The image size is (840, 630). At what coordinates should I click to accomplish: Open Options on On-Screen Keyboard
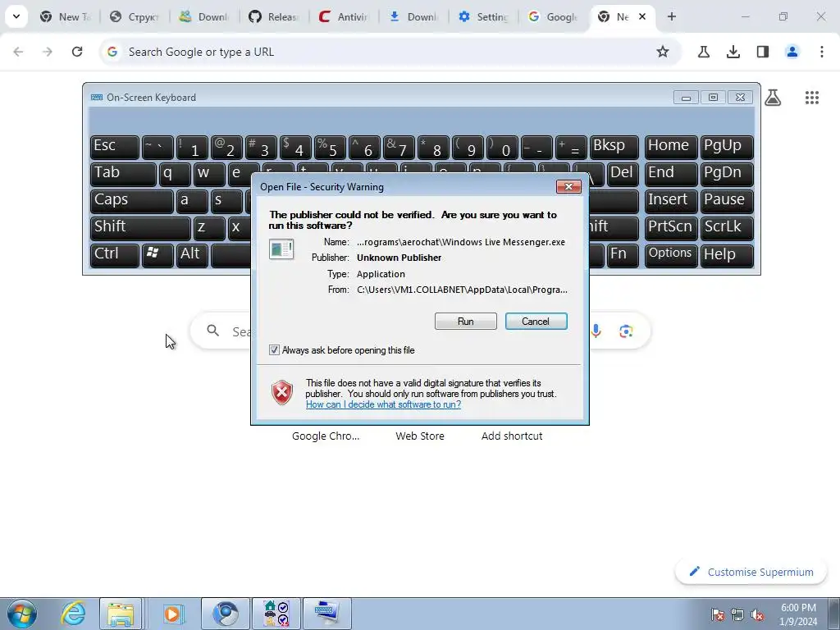coord(671,255)
